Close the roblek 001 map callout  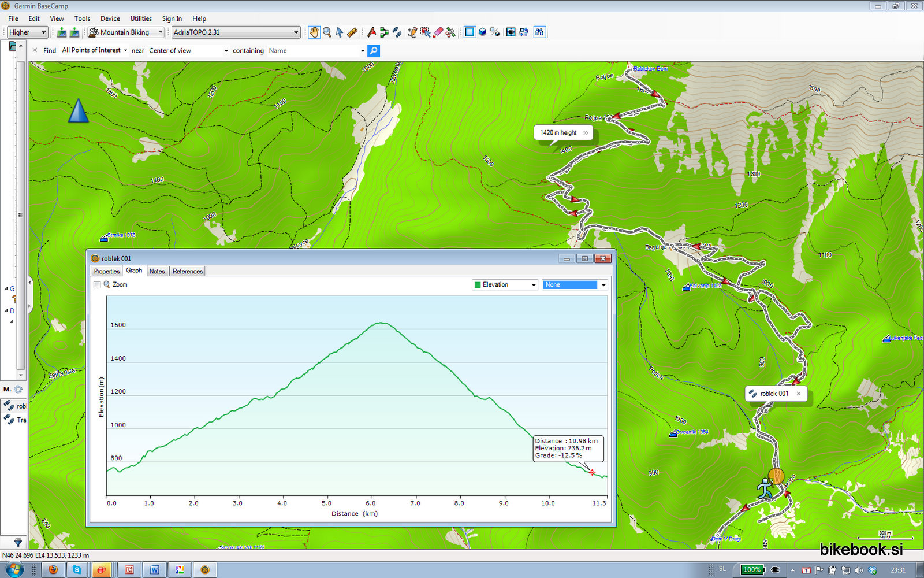click(x=799, y=394)
